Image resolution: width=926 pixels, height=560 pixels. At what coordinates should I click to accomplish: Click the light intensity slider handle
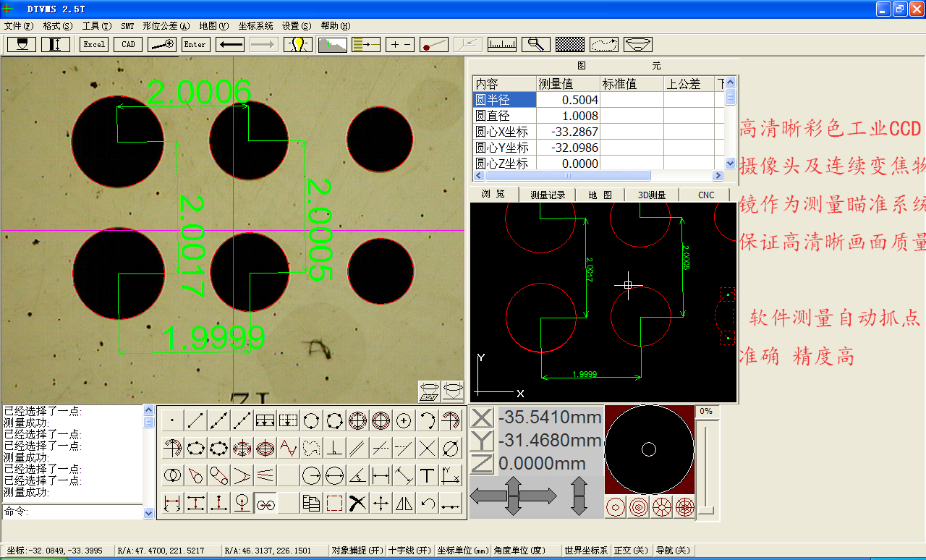706,511
